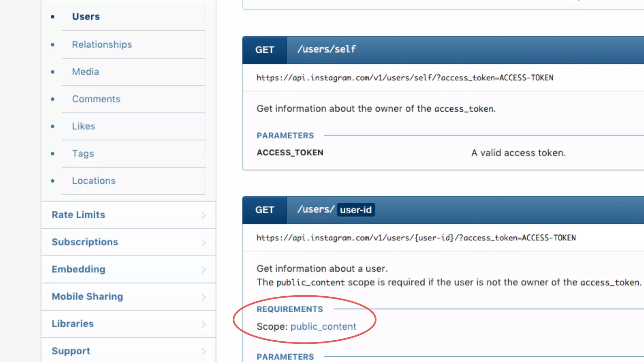The image size is (644, 362).
Task: Click the Libraries chevron icon
Action: click(204, 324)
